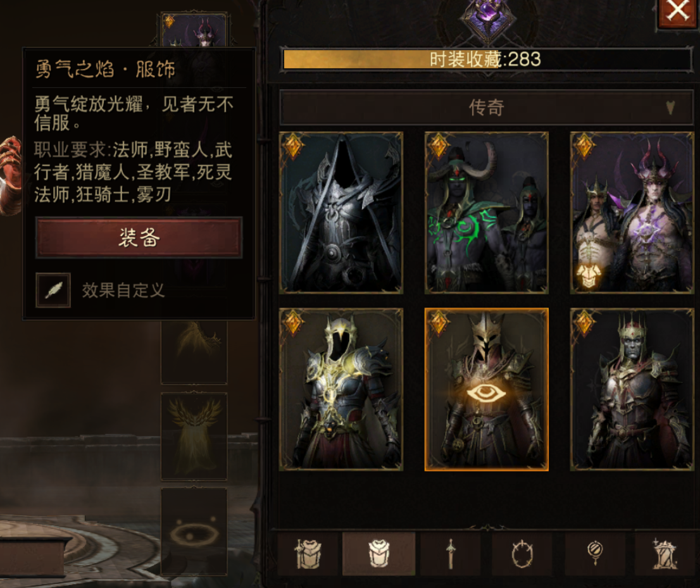Click the feather quill effect customization icon
Viewport: 700px width, 588px height.
[53, 291]
